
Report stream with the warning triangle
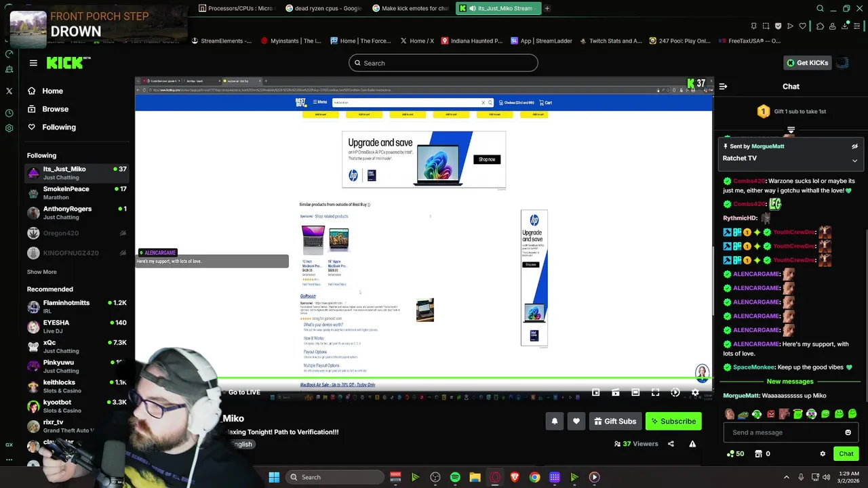coord(692,444)
